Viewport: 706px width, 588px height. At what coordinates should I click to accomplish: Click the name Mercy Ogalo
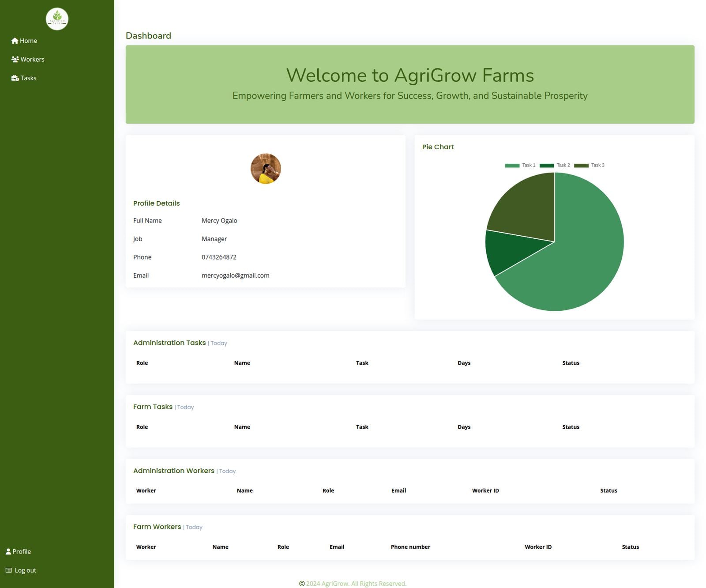(x=219, y=221)
